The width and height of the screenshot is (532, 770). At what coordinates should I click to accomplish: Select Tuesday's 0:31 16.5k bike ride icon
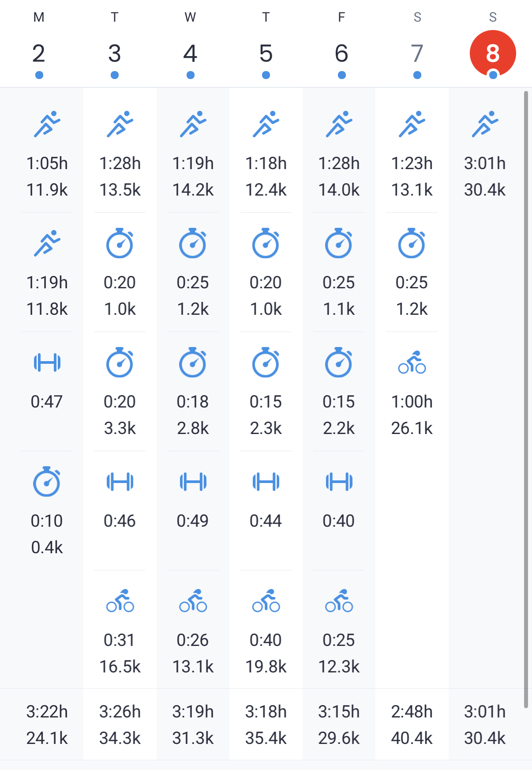(120, 600)
